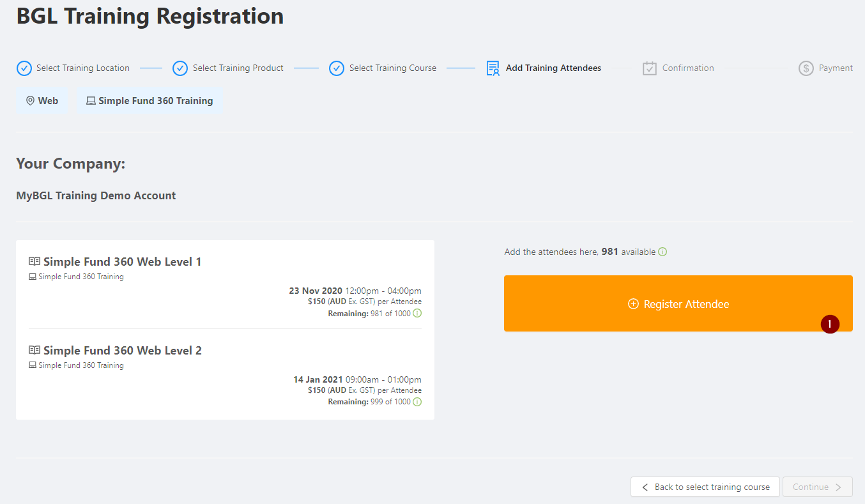Click the Add Training Attendees step icon

coord(493,68)
